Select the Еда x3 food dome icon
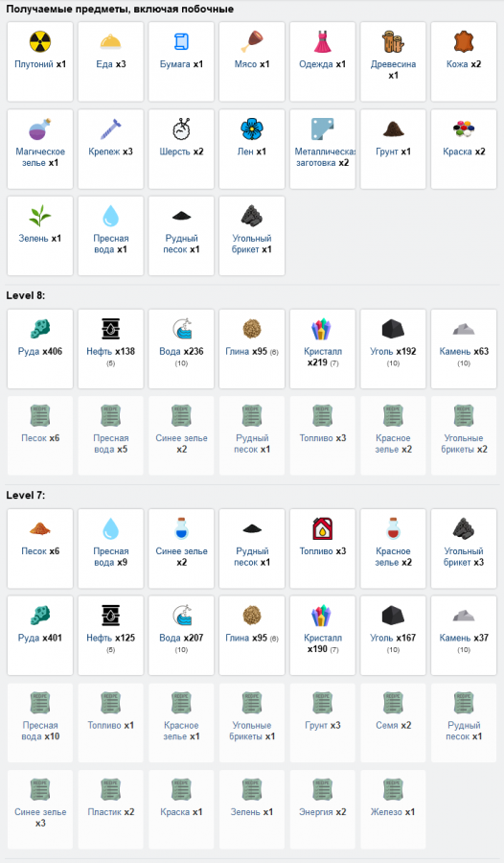Screen dimensions: 504x863 (x=110, y=42)
